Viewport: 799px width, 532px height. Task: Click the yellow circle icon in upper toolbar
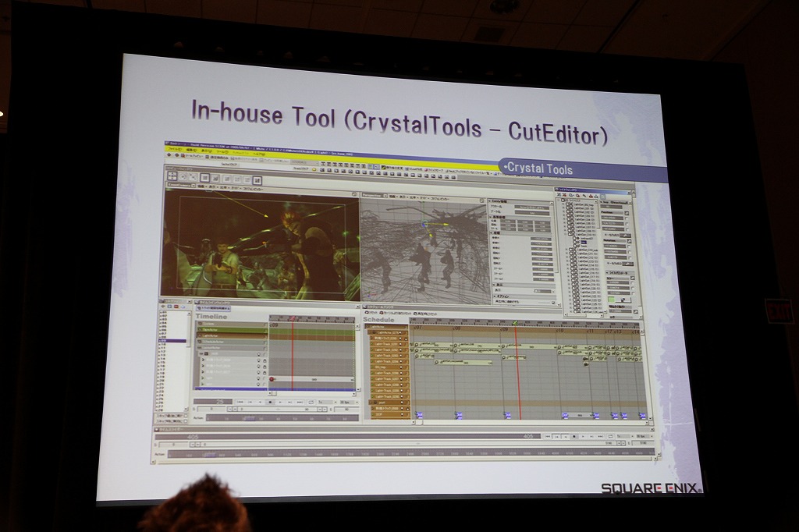314,170
